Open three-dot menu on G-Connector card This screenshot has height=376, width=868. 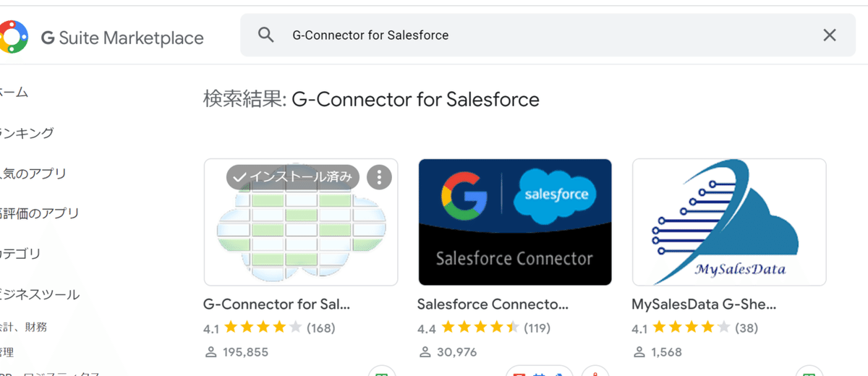[x=379, y=176]
